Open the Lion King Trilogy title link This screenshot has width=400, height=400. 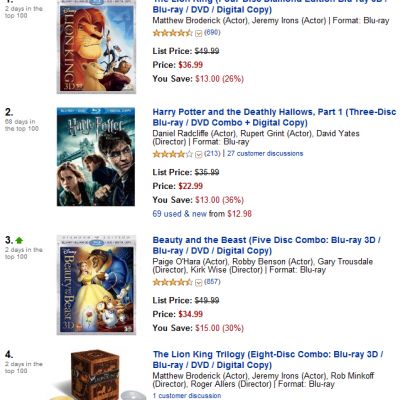[x=268, y=359]
